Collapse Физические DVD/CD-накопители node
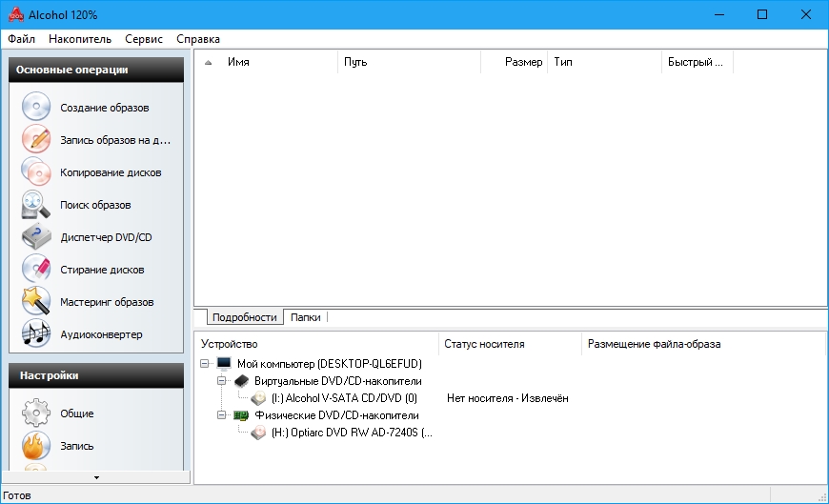The height and width of the screenshot is (504, 829). point(222,415)
